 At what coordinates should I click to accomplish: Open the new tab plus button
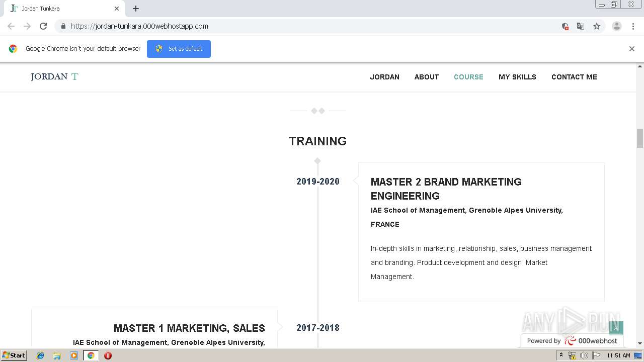pos(136,9)
